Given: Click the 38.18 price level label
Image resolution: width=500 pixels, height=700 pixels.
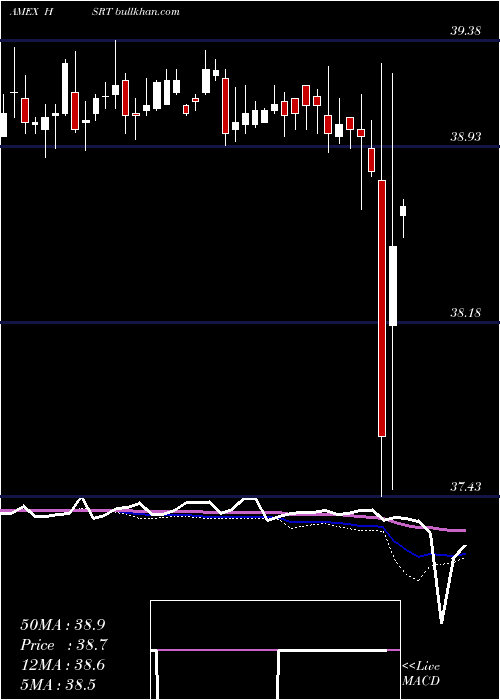Looking at the screenshot, I should (x=466, y=312).
